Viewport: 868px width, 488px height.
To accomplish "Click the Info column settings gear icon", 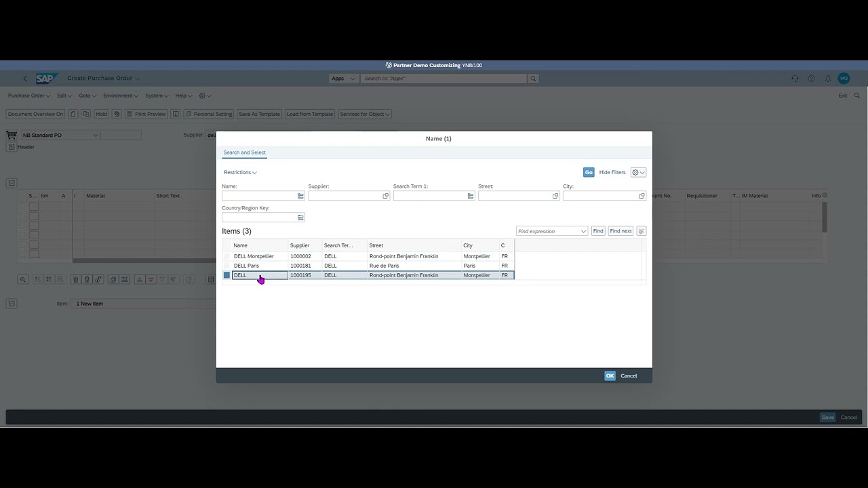I will (825, 196).
